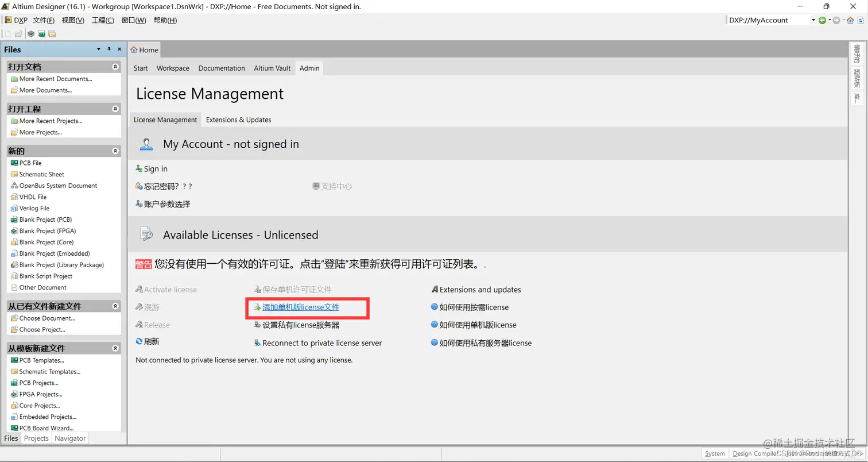868x462 pixels.
Task: Collapse the 从已有文件新建文件 section
Action: click(115, 306)
